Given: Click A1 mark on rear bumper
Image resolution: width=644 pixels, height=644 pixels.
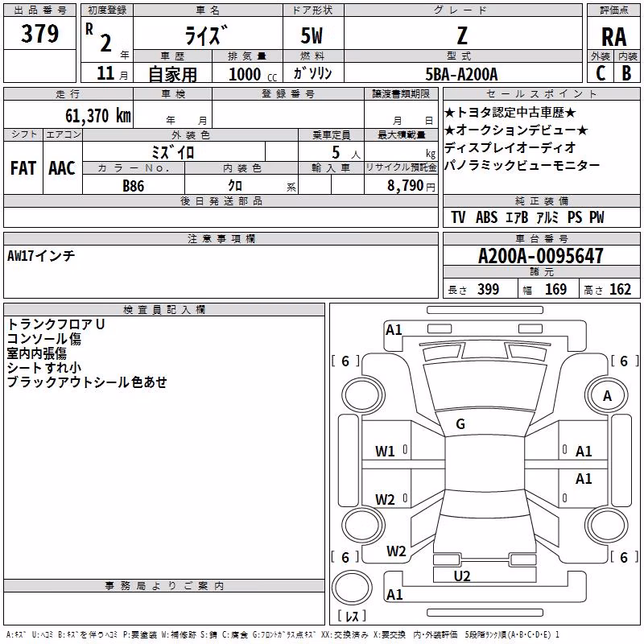Looking at the screenshot, I should point(394,594).
